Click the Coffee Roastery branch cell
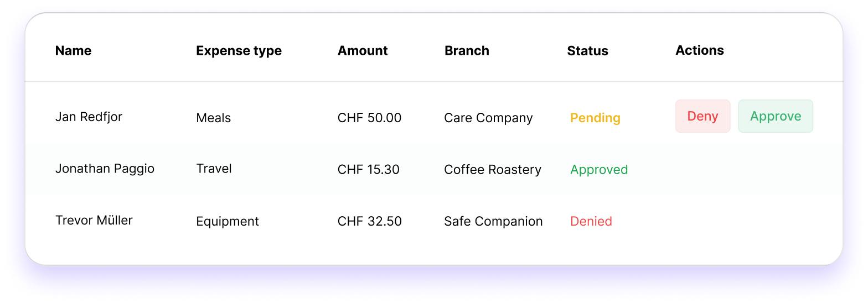 [492, 170]
